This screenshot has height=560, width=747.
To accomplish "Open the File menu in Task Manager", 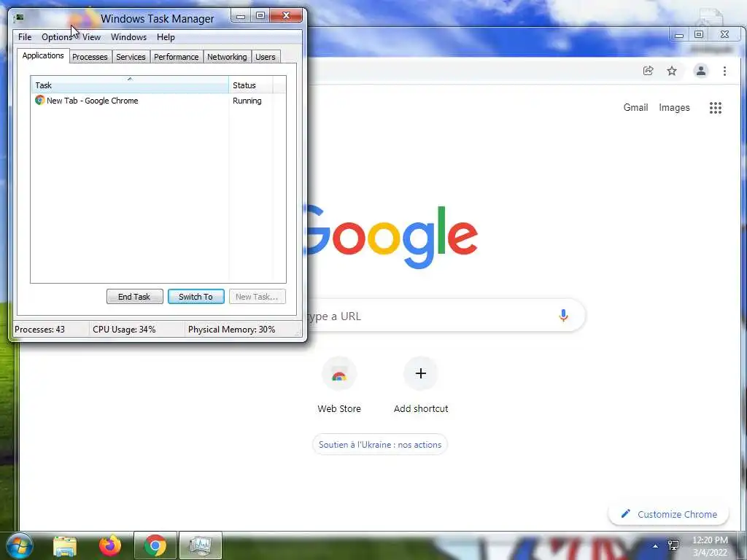I will point(25,37).
